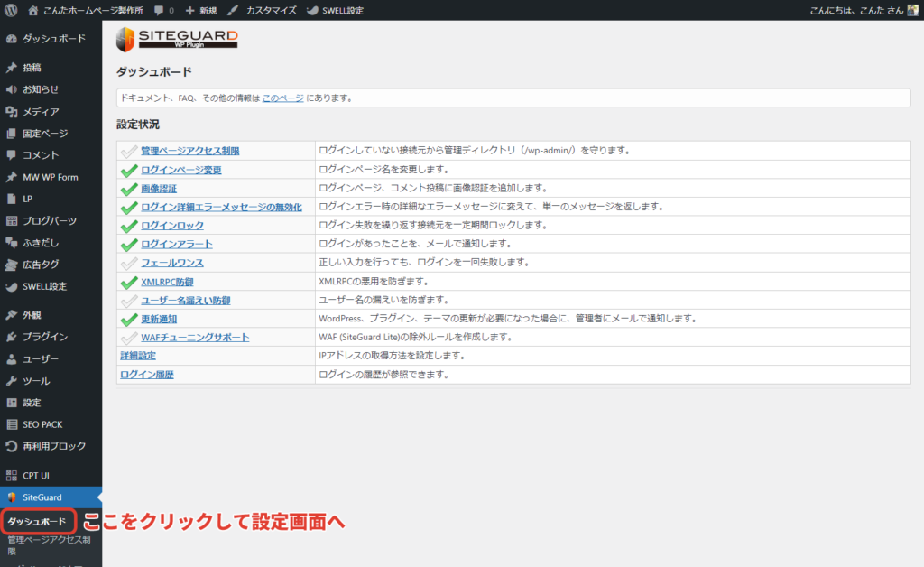This screenshot has width=924, height=567.
Task: Open the 画像認証 setting link
Action: [x=159, y=189]
